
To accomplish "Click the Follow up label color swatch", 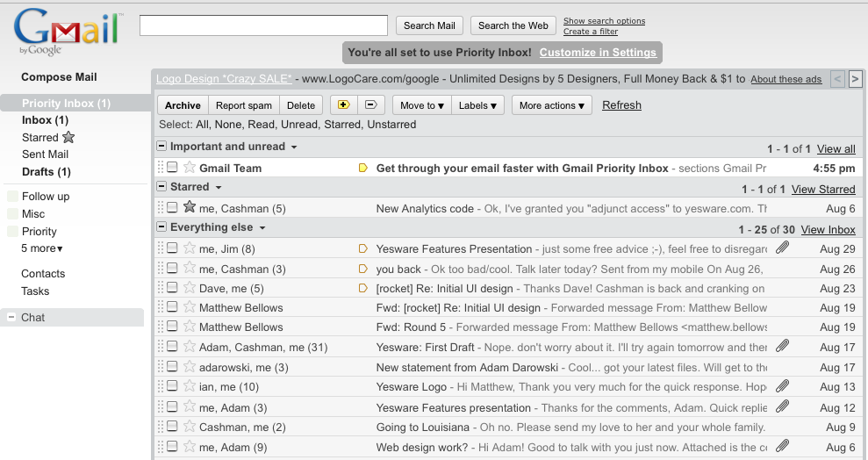I will tap(12, 196).
